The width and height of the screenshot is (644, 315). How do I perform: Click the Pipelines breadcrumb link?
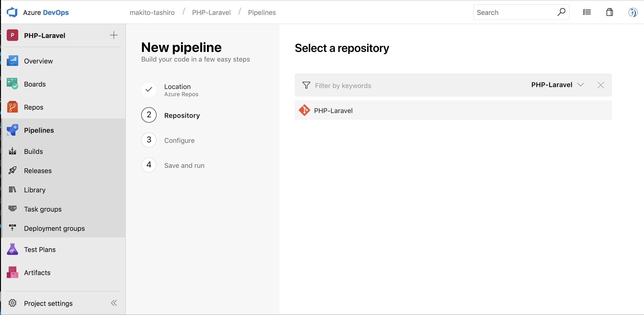coord(262,13)
